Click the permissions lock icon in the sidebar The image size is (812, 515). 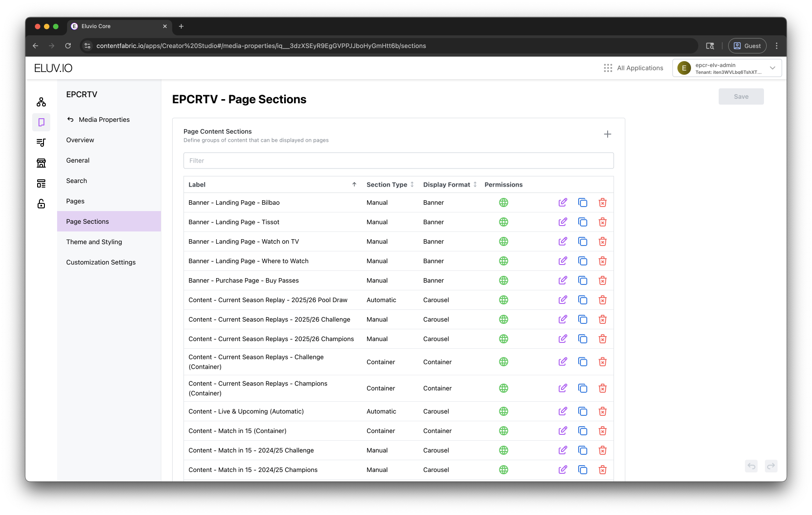point(41,204)
